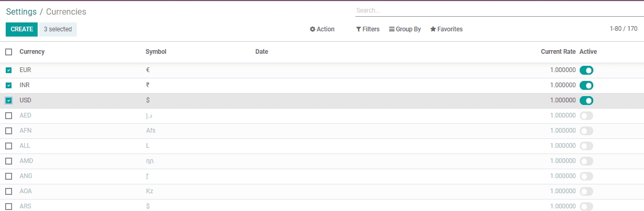Turn off the USD active switch
Screen dimensions: 644x211
pos(586,100)
